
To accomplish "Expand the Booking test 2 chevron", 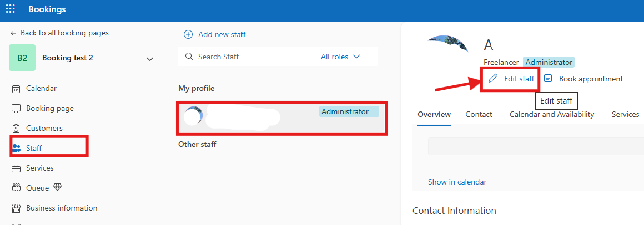I will (150, 59).
